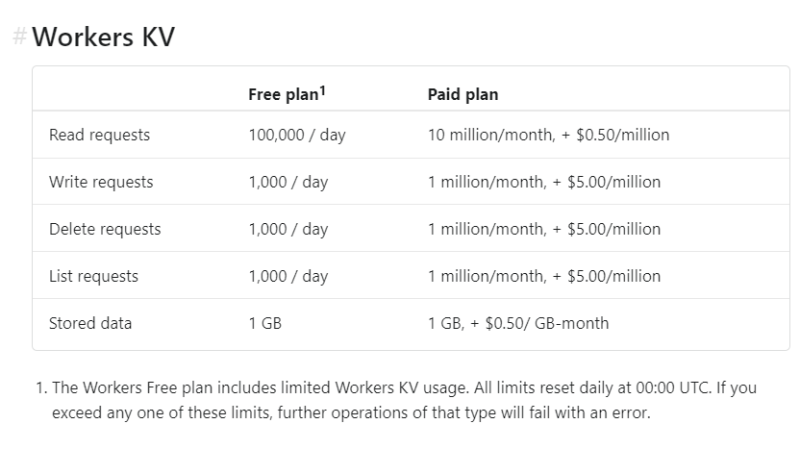800x449 pixels.
Task: Select the List requests row label
Action: (94, 276)
